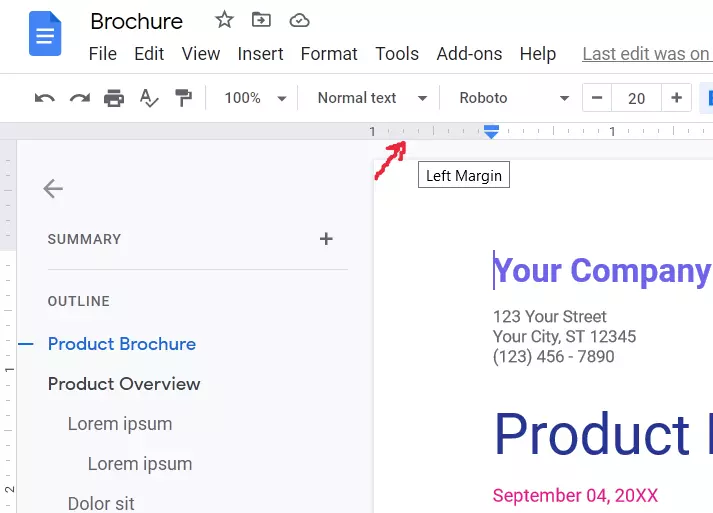Select indented second Lorem ipsum outline entry
Screen dimensions: 713x513
(140, 464)
